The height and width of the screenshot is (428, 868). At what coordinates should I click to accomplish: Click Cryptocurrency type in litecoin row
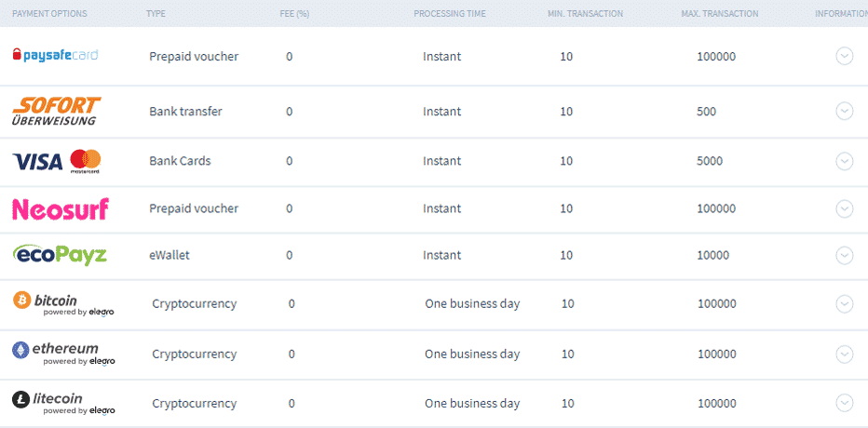click(195, 403)
